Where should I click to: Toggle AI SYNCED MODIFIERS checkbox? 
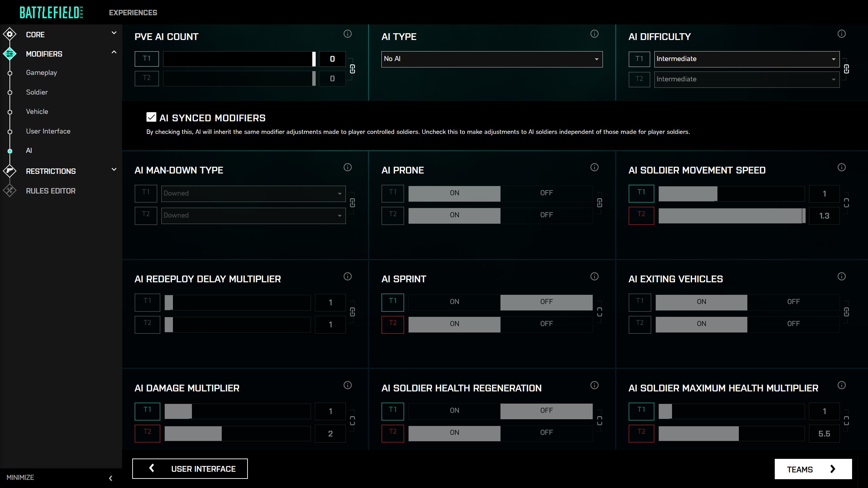[x=152, y=117]
